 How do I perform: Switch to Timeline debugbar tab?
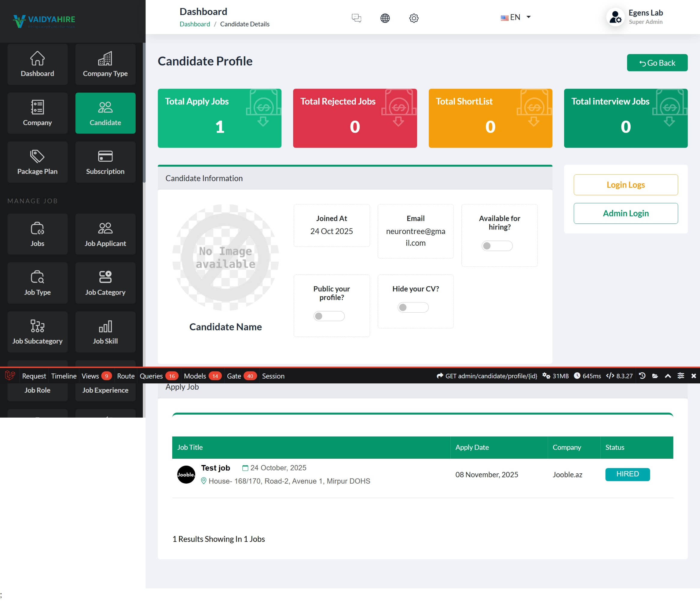tap(64, 376)
